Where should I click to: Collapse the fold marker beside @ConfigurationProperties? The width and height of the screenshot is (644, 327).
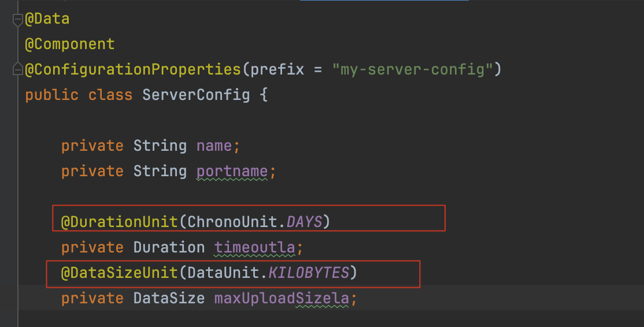(x=18, y=69)
